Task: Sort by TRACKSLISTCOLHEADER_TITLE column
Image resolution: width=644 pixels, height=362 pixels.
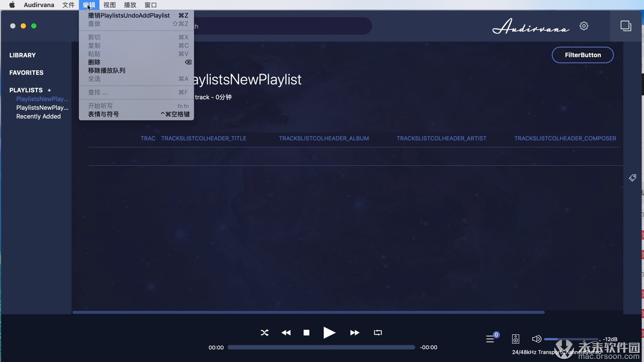Action: [x=204, y=138]
